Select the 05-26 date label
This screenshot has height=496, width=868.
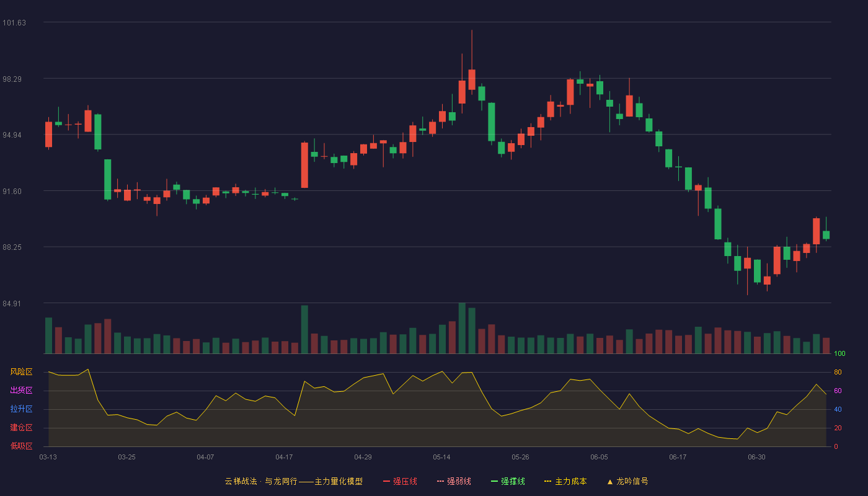tap(520, 457)
